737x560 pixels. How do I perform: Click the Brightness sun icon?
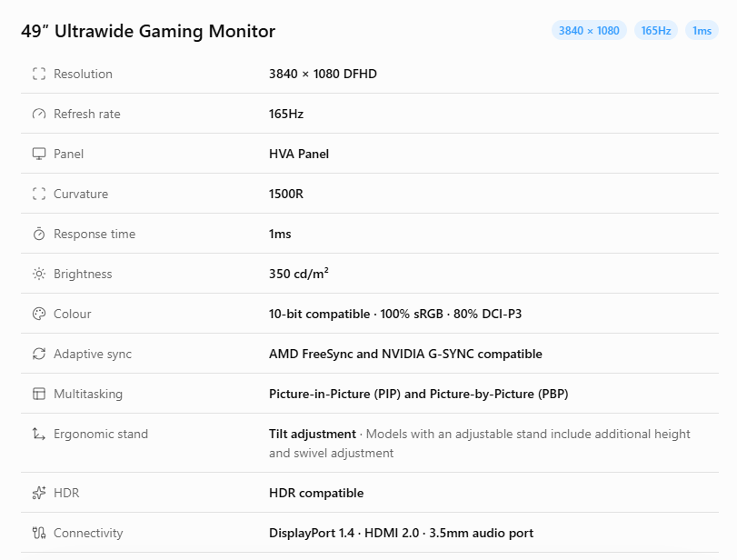coord(39,274)
